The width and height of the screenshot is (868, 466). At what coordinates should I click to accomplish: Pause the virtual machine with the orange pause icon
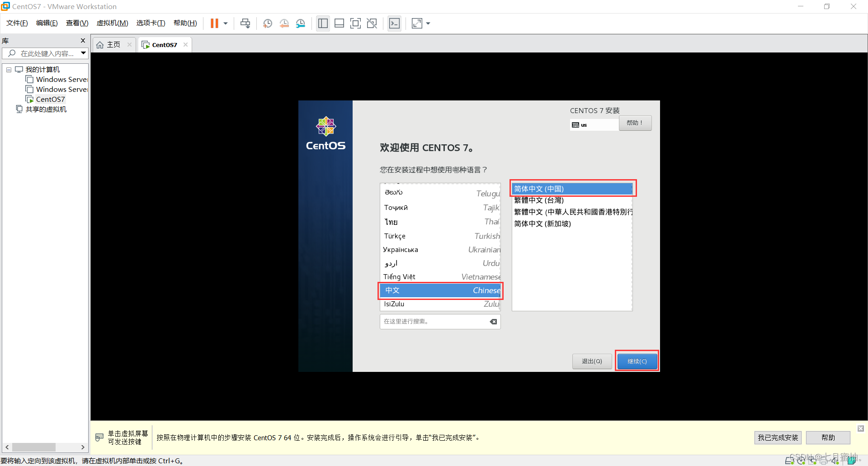214,23
